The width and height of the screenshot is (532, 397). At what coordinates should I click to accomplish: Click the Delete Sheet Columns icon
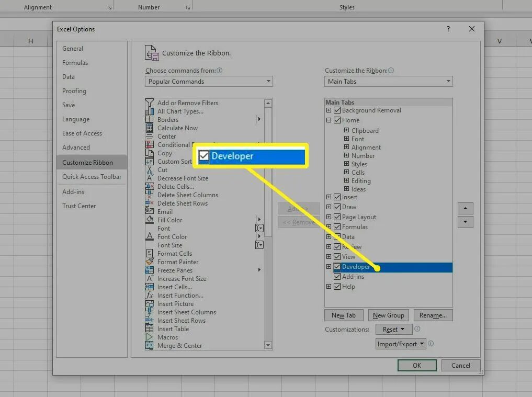coord(149,195)
